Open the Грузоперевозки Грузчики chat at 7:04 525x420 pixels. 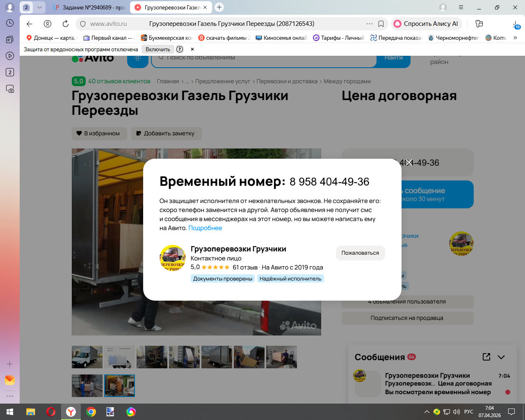[x=432, y=384]
